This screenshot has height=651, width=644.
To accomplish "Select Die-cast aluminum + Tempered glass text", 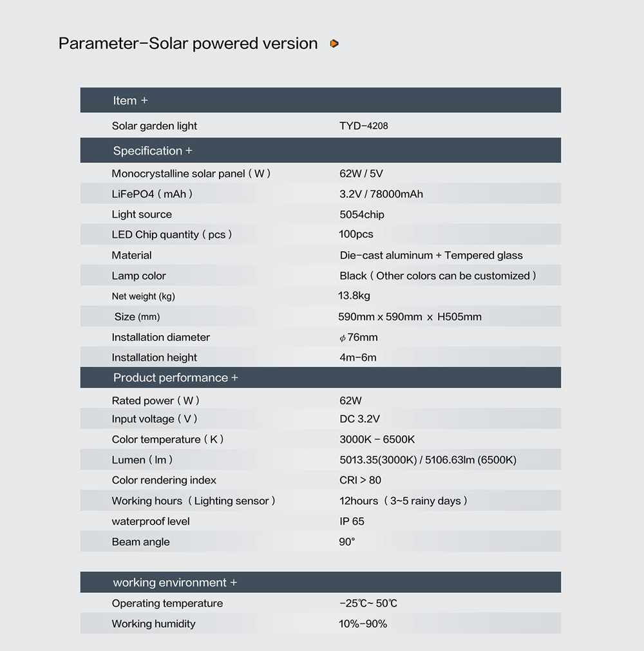I will click(x=431, y=256).
